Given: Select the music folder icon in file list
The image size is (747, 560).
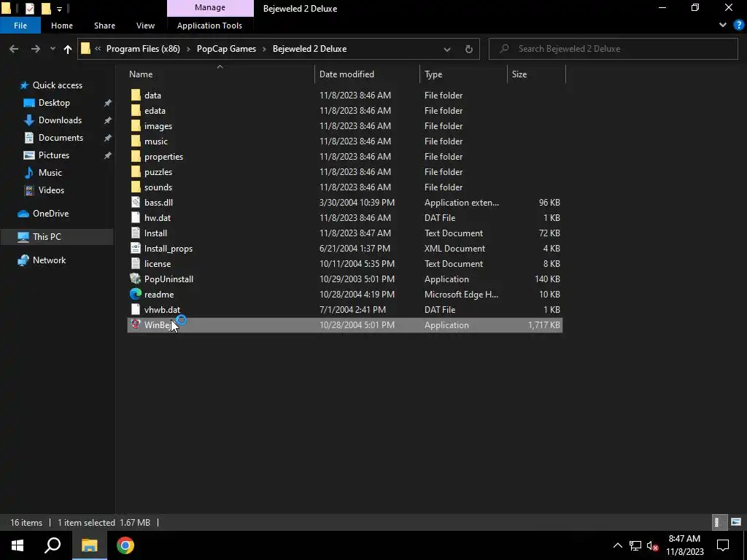Looking at the screenshot, I should point(136,141).
